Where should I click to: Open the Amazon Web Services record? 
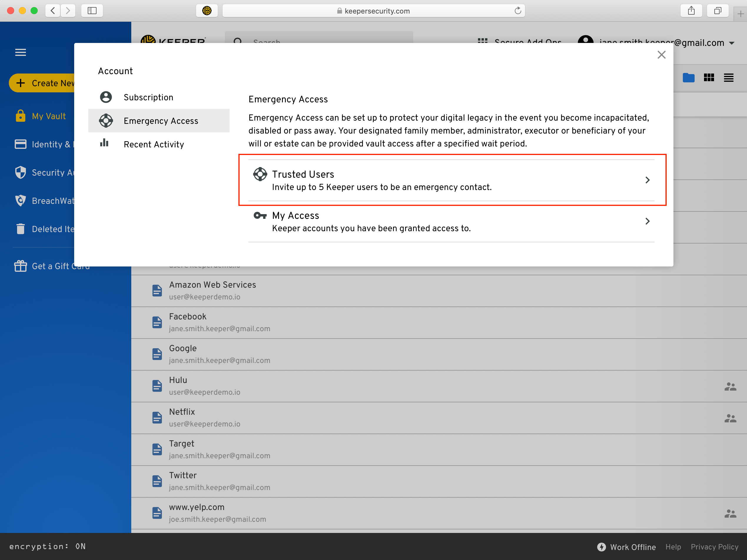click(439, 291)
